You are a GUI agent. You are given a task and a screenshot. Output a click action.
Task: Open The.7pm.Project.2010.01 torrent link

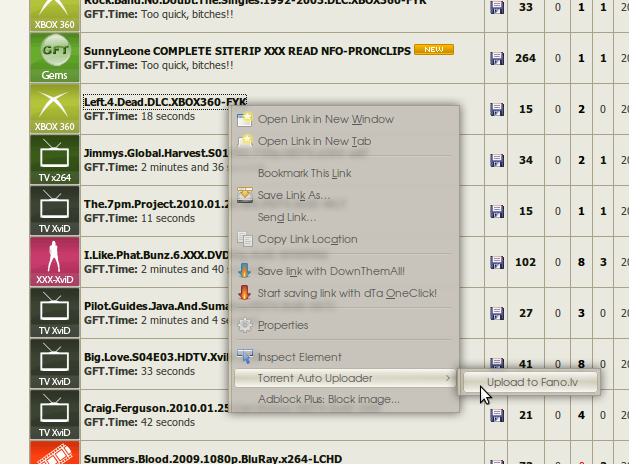(x=156, y=204)
